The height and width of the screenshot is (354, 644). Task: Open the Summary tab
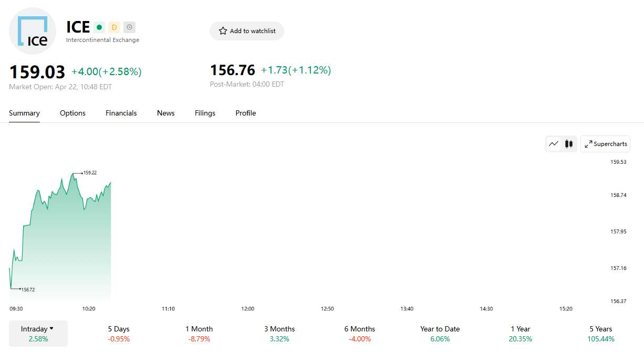pyautogui.click(x=24, y=113)
